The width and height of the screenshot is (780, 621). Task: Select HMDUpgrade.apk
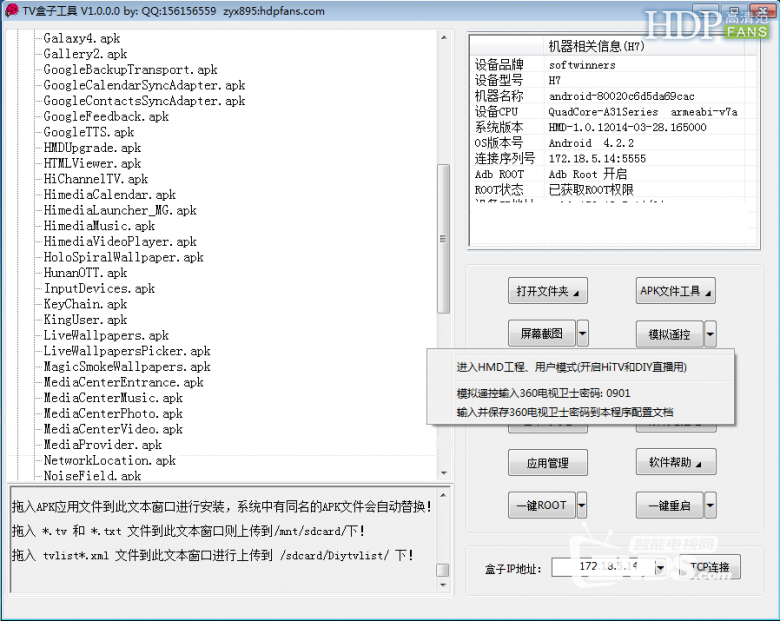[x=92, y=148]
